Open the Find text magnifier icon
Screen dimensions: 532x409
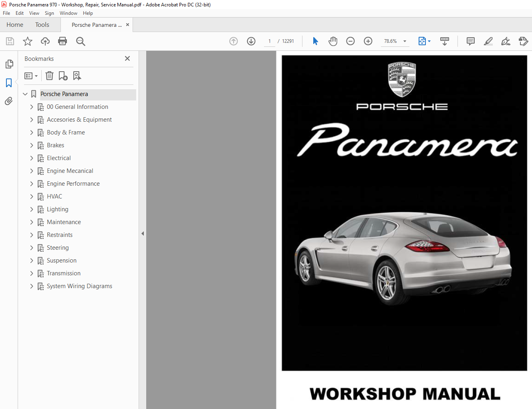[81, 41]
